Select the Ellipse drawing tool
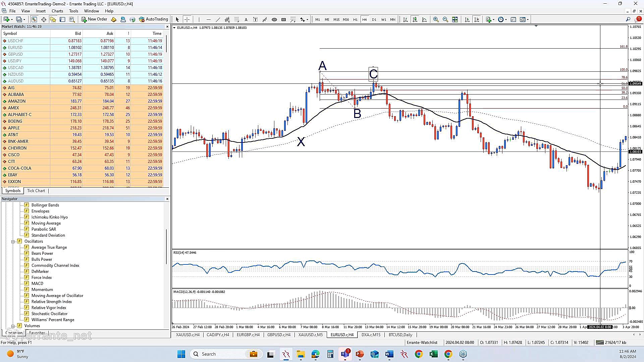 tap(274, 19)
